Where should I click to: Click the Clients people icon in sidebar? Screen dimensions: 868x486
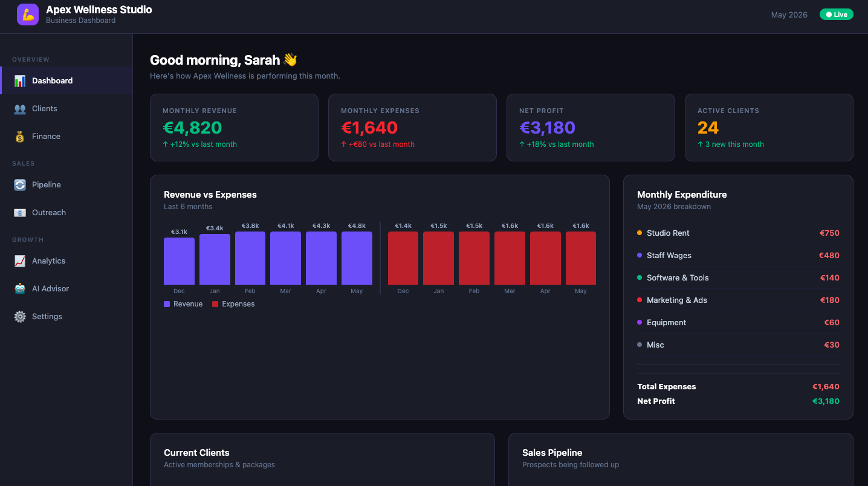tap(20, 109)
